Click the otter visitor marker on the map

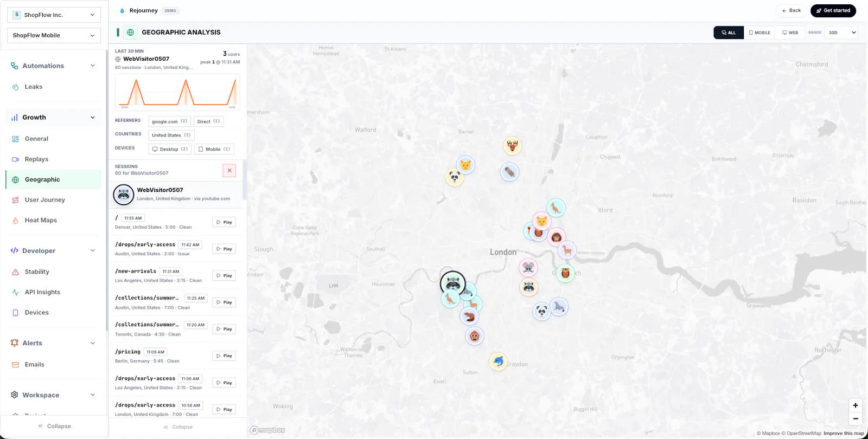click(x=509, y=172)
